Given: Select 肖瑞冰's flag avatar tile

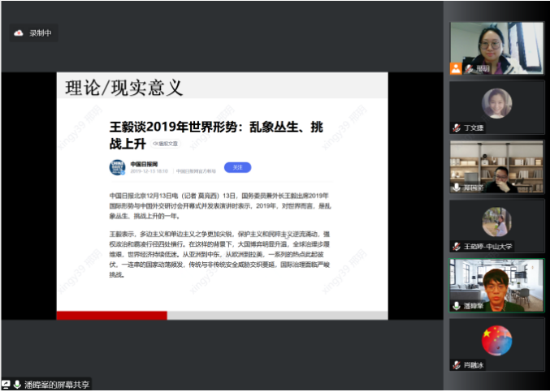Looking at the screenshot, I should click(496, 341).
